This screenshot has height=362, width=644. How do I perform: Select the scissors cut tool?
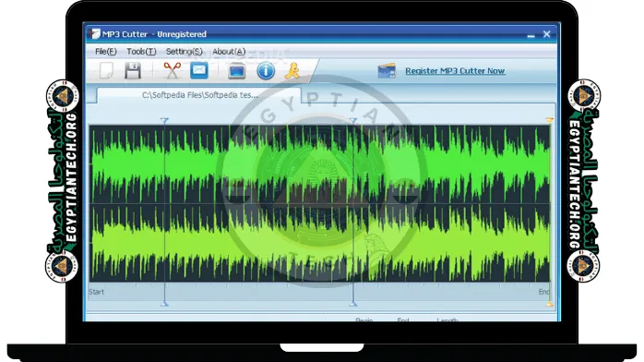[x=173, y=71]
